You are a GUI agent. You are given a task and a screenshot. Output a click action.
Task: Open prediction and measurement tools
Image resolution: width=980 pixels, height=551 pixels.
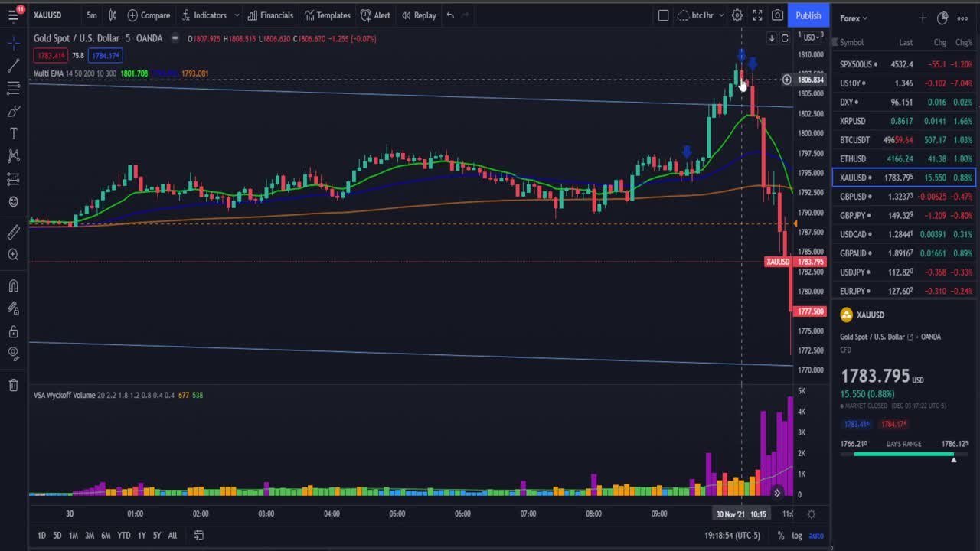[x=13, y=179]
